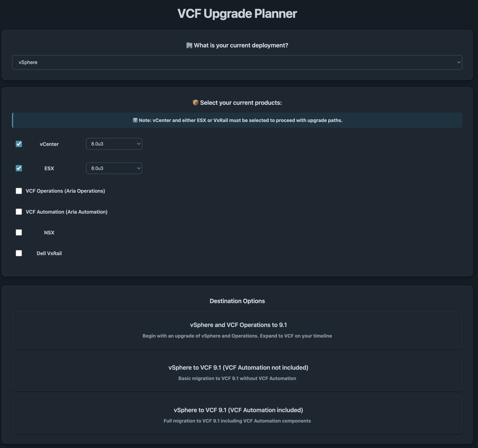This screenshot has width=478, height=448.
Task: Choose vSphere to VCF 9.1 Automation included
Action: (x=237, y=415)
